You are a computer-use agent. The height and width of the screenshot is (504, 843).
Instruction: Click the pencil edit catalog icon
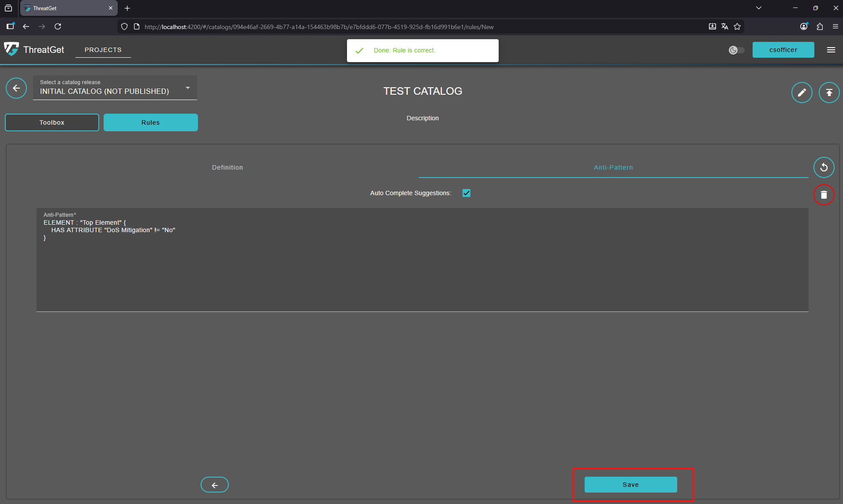click(x=802, y=93)
